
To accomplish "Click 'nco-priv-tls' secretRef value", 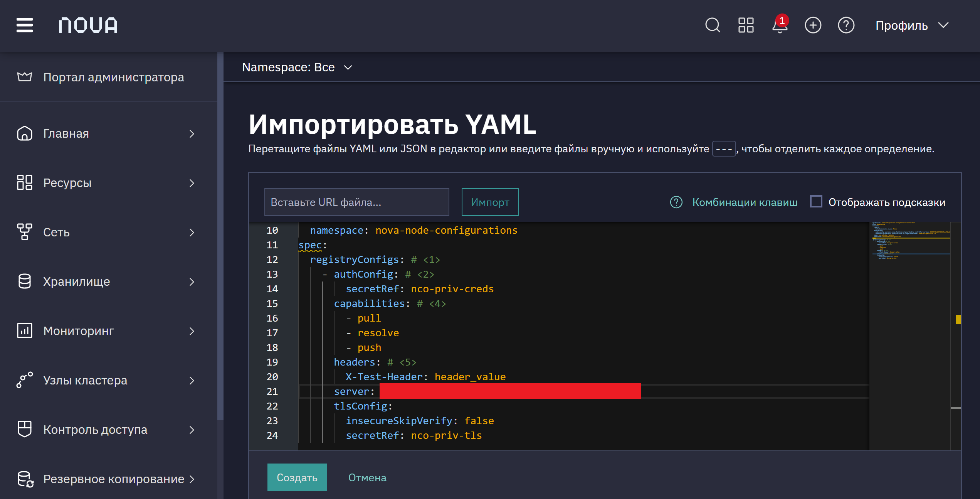I will pos(446,435).
